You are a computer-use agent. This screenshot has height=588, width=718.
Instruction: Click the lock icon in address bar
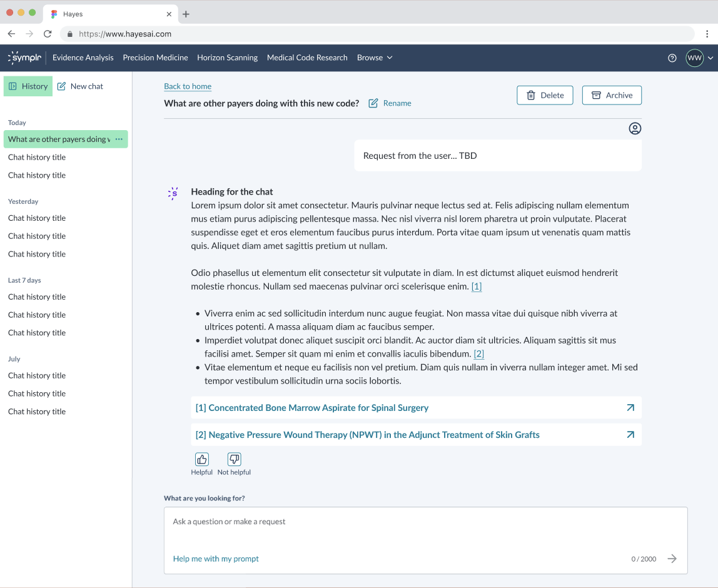point(69,34)
